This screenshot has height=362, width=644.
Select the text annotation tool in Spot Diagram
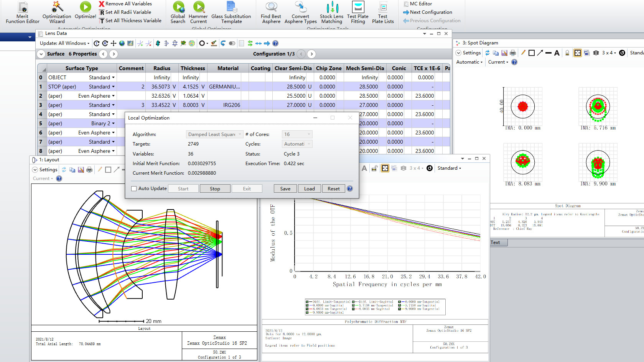[557, 53]
